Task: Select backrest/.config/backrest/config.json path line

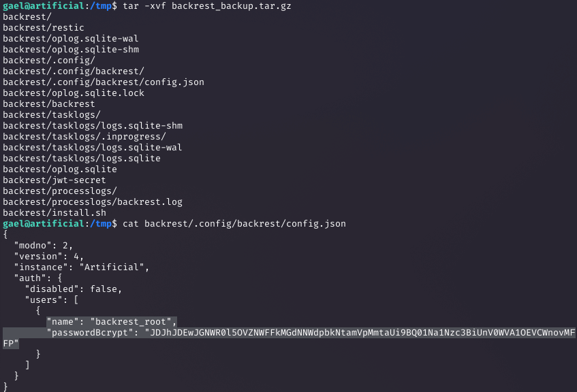Action: (104, 82)
